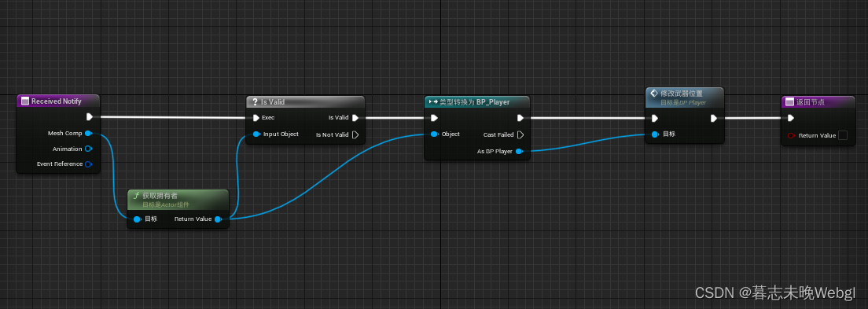Click 修改武器位置 exec input pin
Screen dimensions: 868x309
[x=655, y=118]
